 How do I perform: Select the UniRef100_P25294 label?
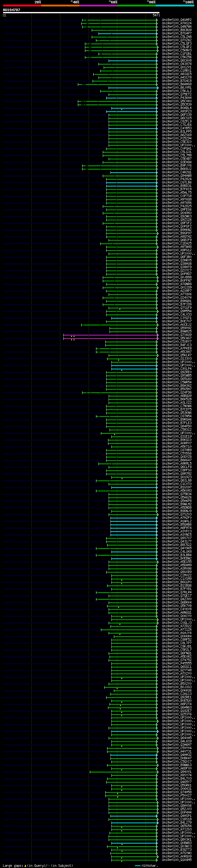click(x=176, y=139)
